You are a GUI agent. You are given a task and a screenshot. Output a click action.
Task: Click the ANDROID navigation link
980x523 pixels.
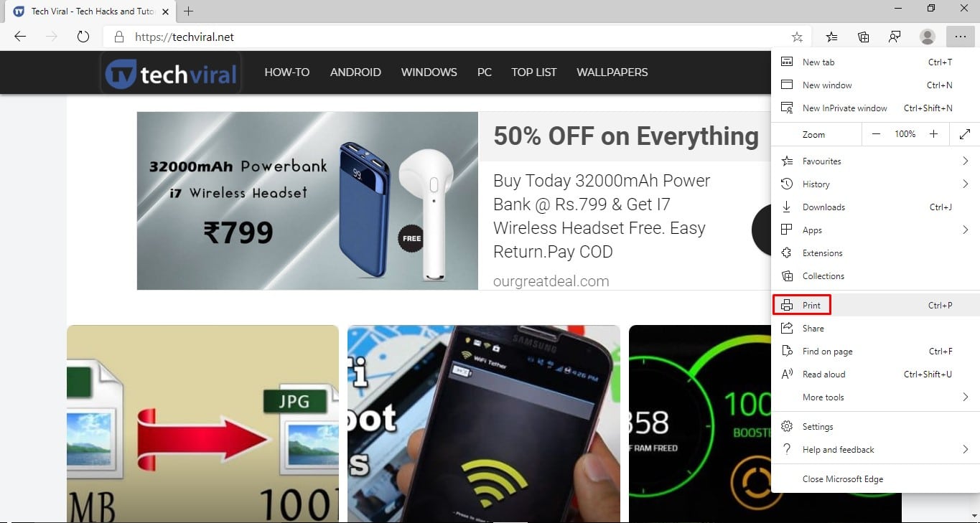coord(355,72)
